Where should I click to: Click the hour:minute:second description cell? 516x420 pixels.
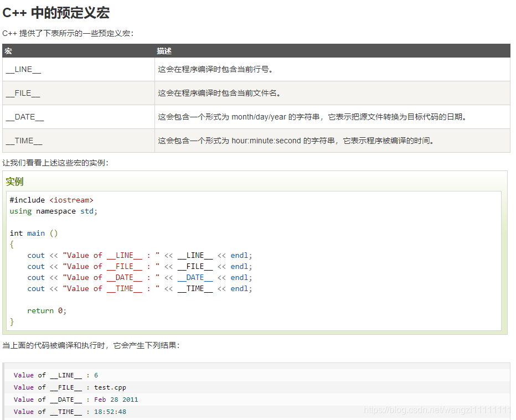click(x=332, y=141)
